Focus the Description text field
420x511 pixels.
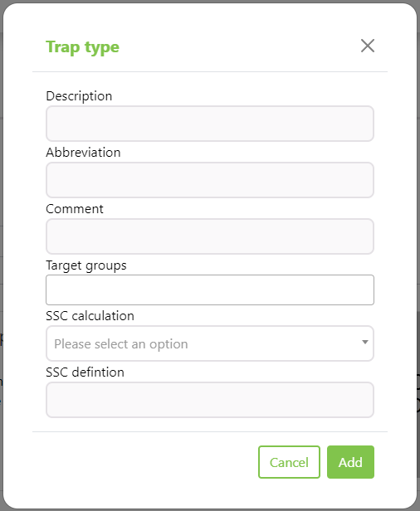210,124
